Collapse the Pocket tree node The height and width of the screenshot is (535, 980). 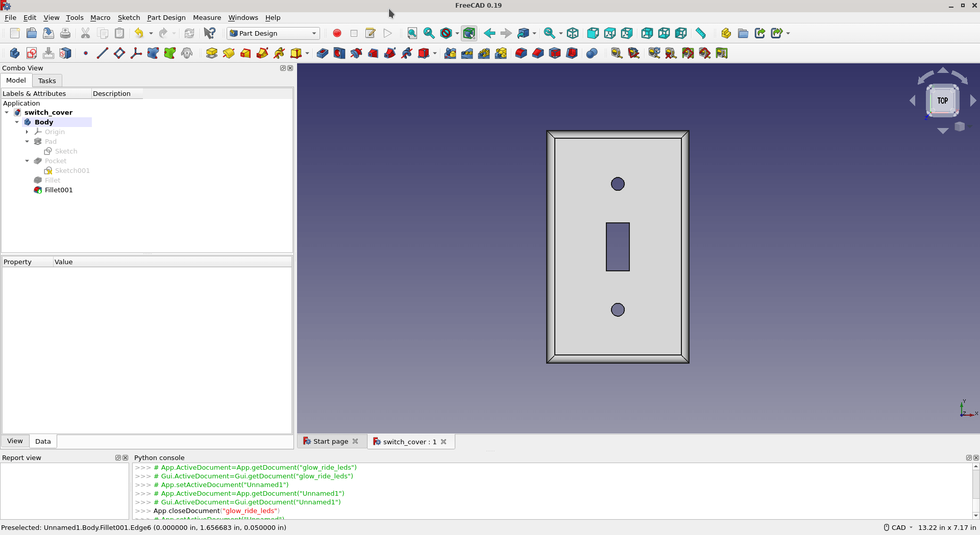click(x=27, y=161)
